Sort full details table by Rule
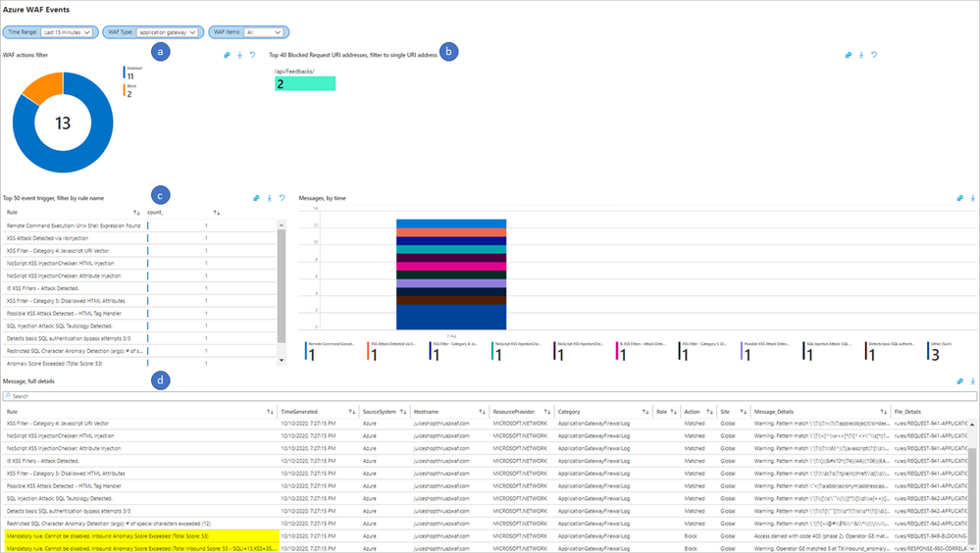This screenshot has width=980, height=553. 270,412
